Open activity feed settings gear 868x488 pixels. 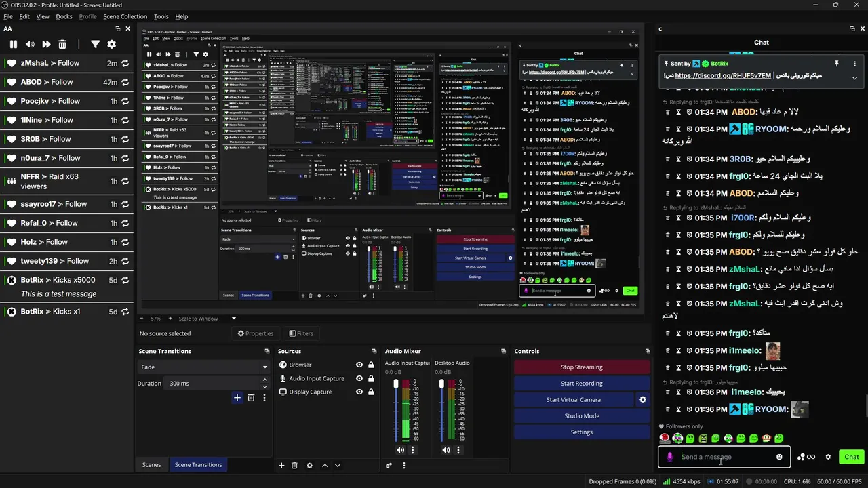coord(112,44)
